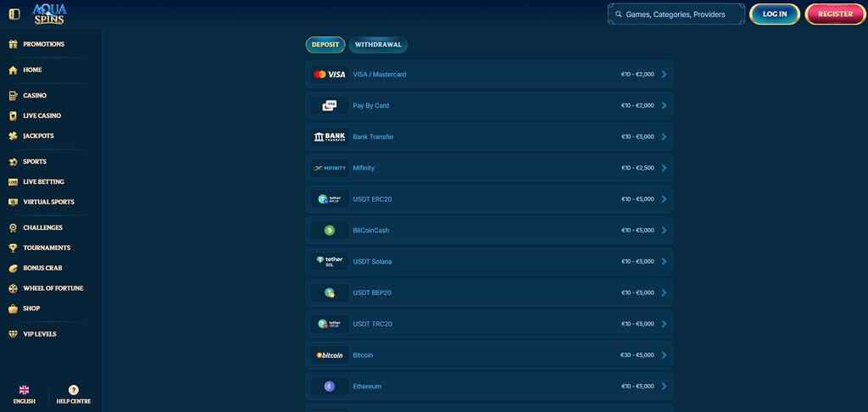Open Sports ball icon

(14, 162)
